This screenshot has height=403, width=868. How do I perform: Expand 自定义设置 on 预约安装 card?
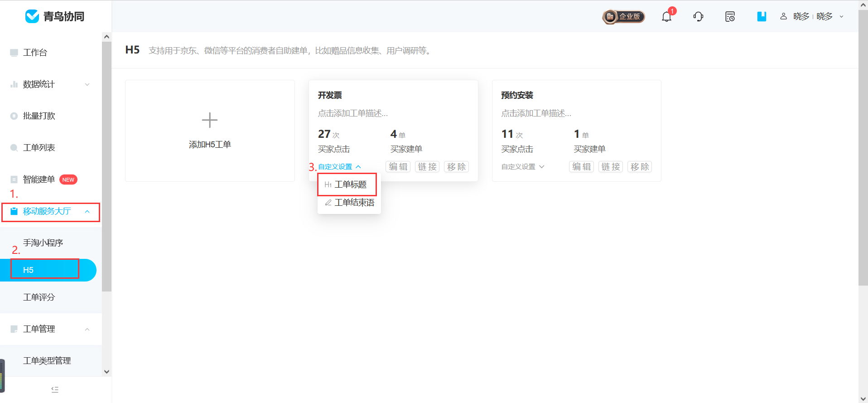pos(523,167)
